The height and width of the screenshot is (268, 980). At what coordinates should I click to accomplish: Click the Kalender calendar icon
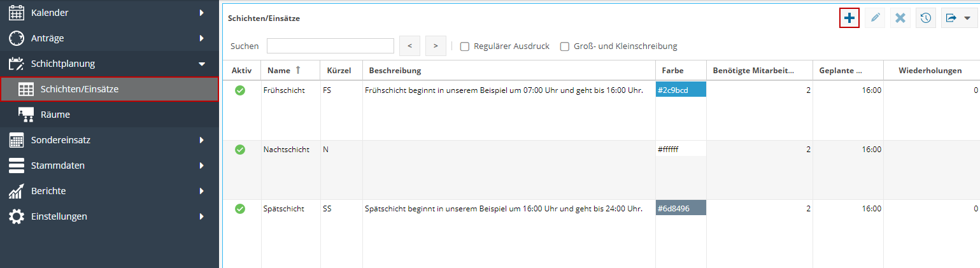pos(17,13)
